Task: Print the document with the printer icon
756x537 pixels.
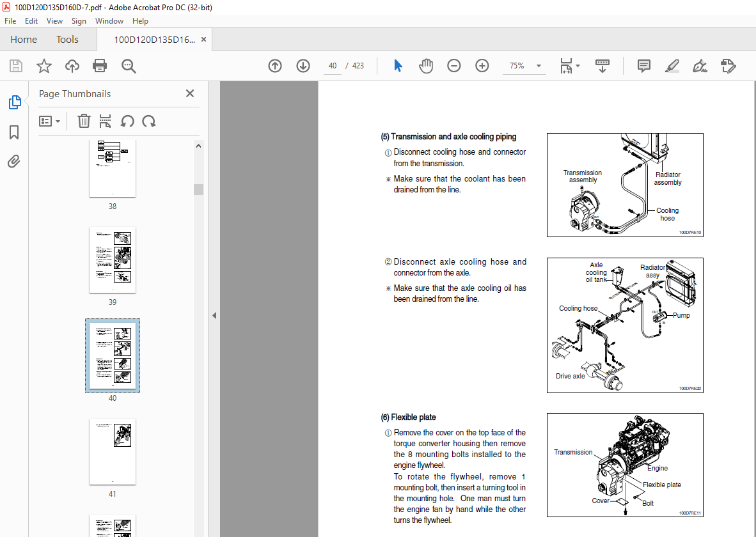Action: click(x=100, y=66)
